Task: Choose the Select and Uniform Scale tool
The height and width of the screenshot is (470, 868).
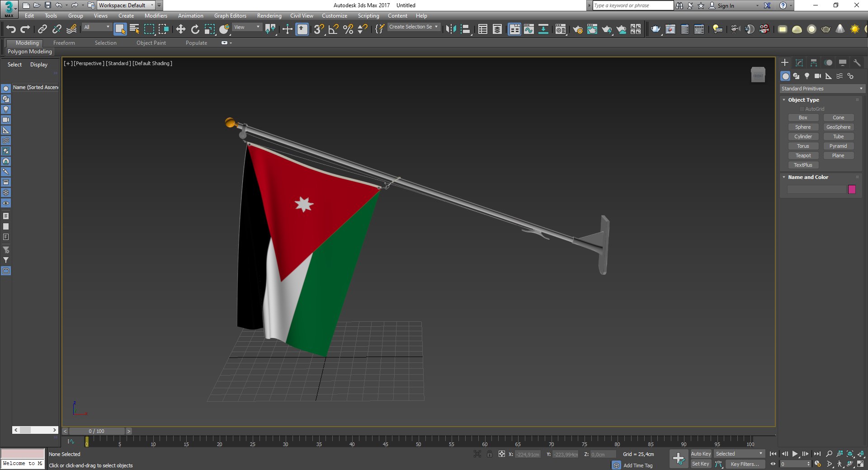Action: tap(209, 29)
